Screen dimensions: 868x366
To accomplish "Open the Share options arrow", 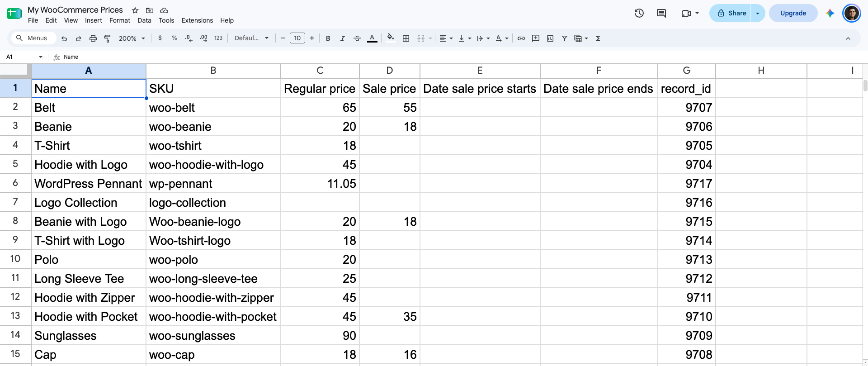I will 758,13.
